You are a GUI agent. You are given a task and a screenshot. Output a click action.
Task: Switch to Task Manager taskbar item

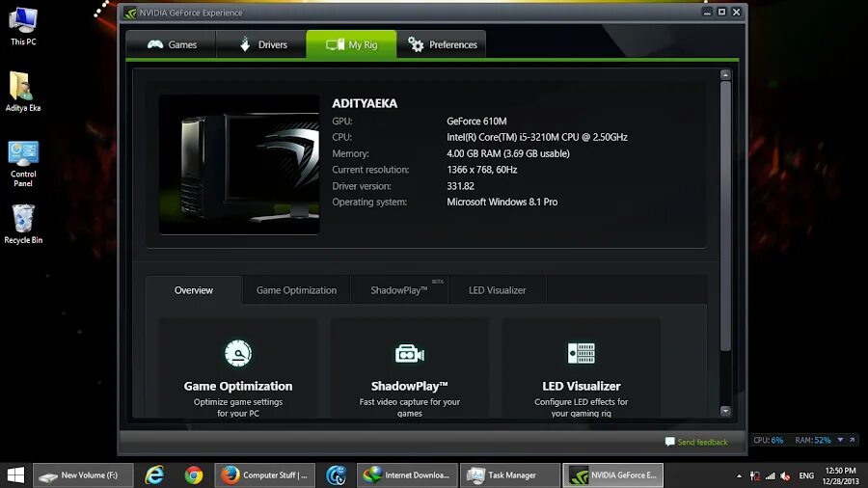coord(510,475)
